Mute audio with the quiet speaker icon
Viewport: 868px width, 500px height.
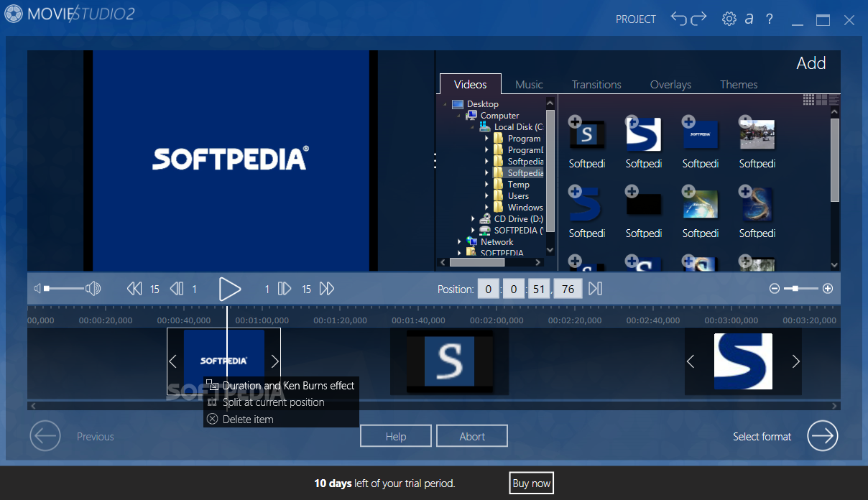pyautogui.click(x=37, y=289)
